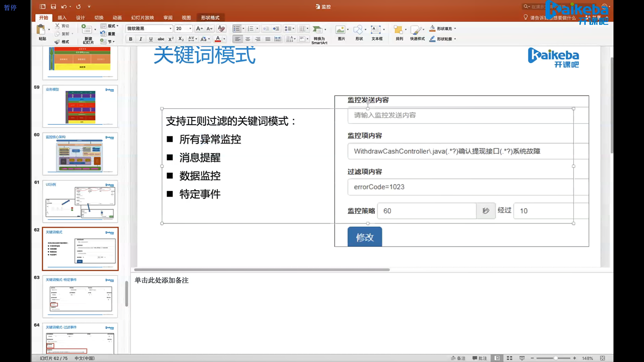644x362 pixels.
Task: Click the New Slide icon
Action: coord(87,29)
